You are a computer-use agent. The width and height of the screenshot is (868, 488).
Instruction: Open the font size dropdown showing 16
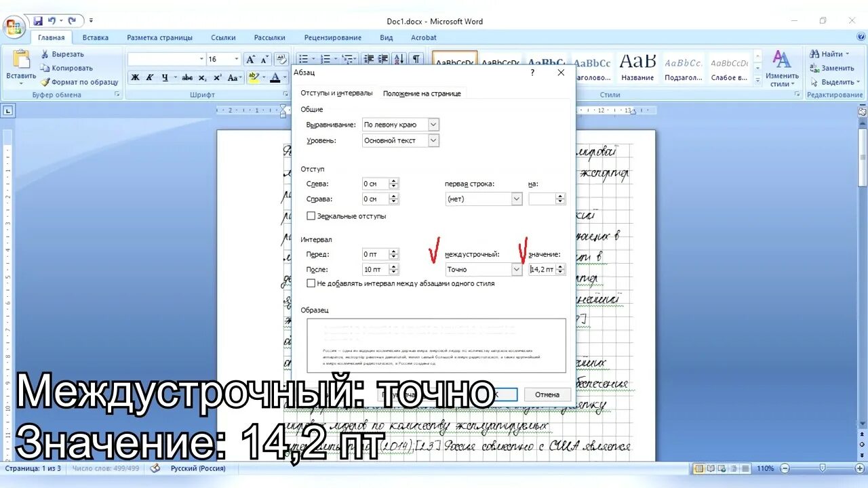(x=237, y=59)
